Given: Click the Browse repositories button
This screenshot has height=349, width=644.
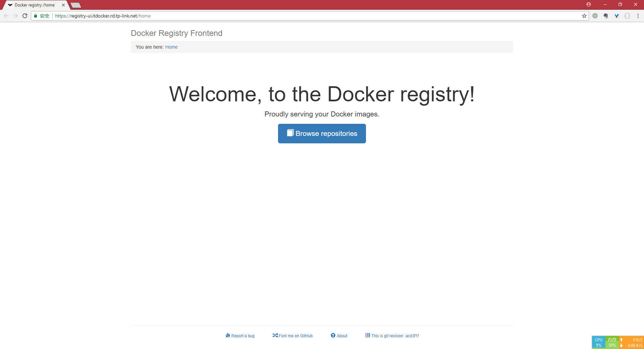Looking at the screenshot, I should (322, 134).
